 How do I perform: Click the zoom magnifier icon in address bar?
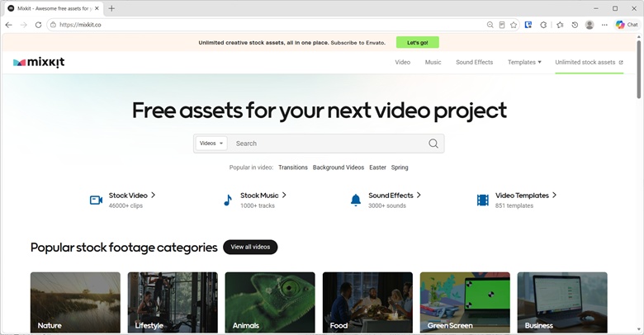click(490, 25)
